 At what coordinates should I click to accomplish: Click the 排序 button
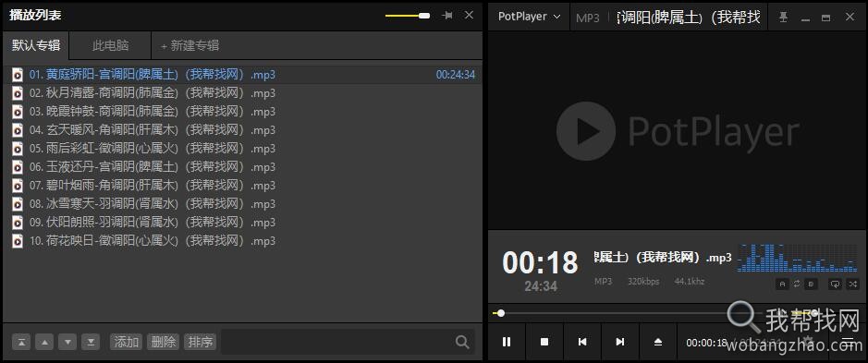(200, 342)
